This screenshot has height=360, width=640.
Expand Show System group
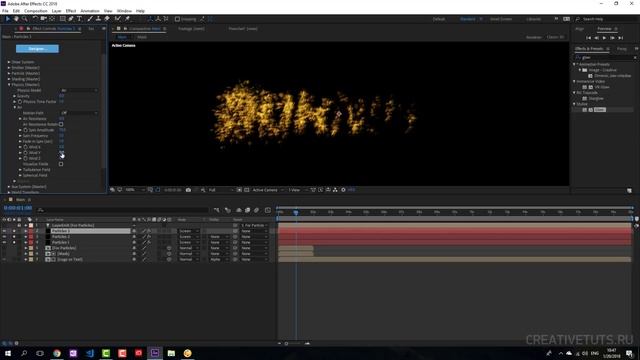[x=9, y=62]
